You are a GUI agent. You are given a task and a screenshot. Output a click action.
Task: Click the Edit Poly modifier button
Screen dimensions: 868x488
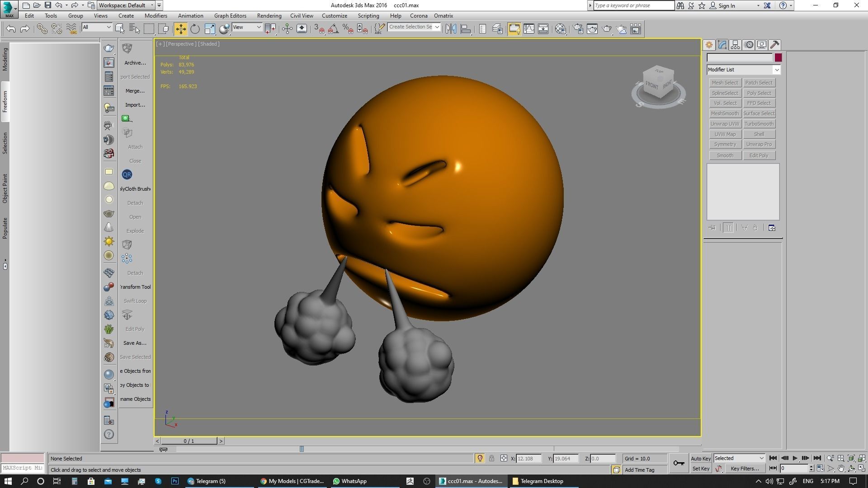[x=759, y=155]
